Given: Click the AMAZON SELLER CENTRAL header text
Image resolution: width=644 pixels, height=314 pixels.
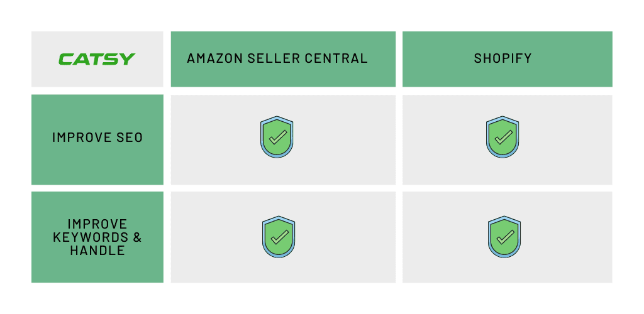Looking at the screenshot, I should [277, 58].
